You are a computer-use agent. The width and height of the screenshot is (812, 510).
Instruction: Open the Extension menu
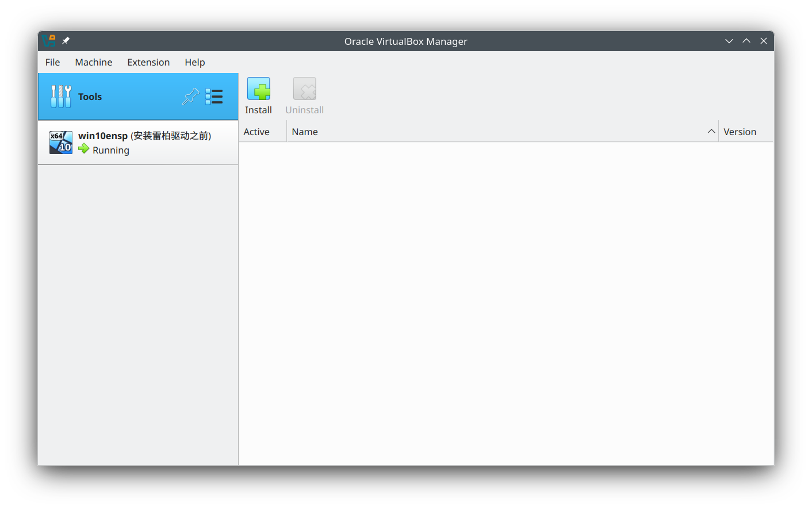[148, 62]
